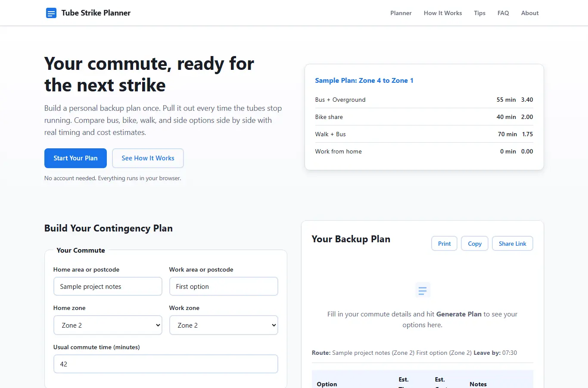This screenshot has height=388, width=588.
Task: Click the 55 min value
Action: click(506, 100)
